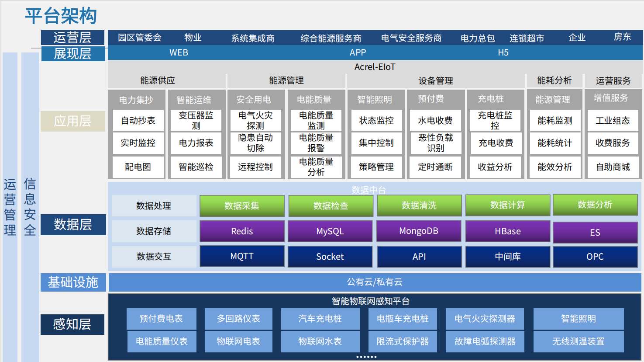Enable the 恶性负载识别 feature
The width and height of the screenshot is (644, 362).
click(435, 143)
